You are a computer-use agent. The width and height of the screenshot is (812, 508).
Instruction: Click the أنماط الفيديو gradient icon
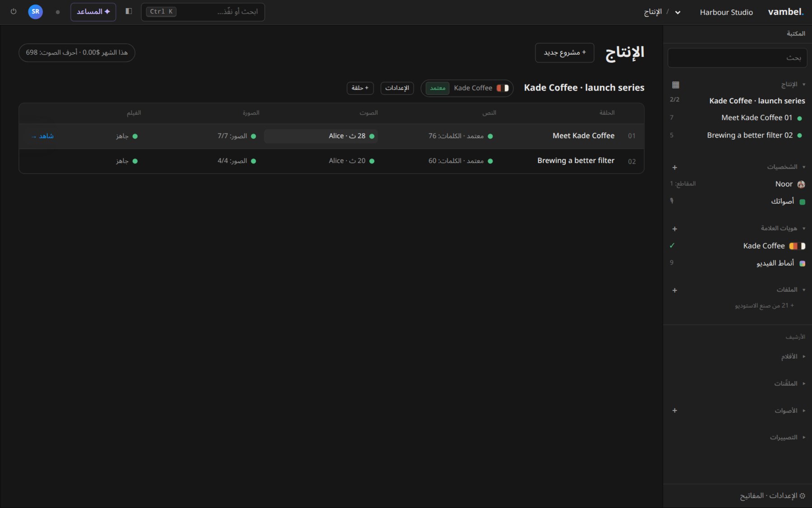tap(802, 263)
